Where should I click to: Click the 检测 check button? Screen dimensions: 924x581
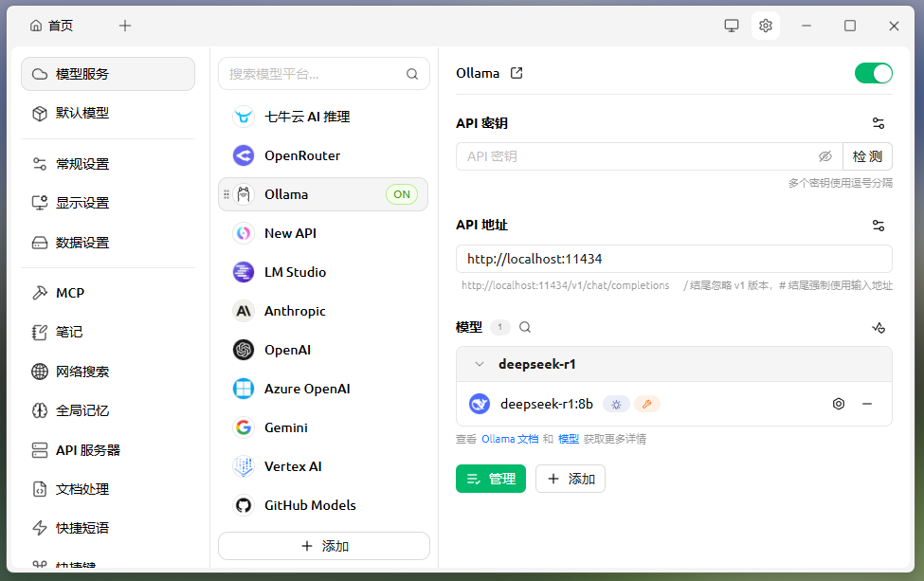pos(867,156)
